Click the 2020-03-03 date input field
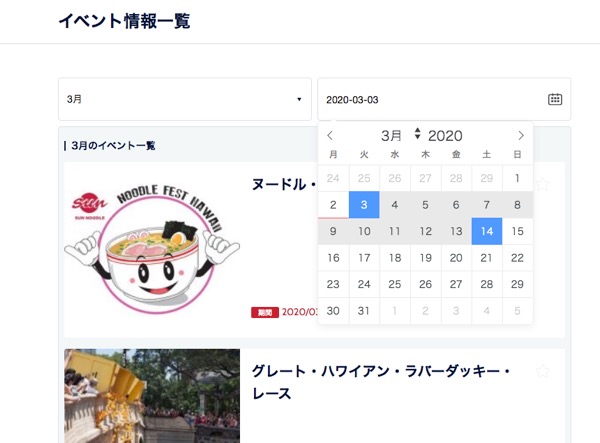This screenshot has width=600, height=443. click(444, 99)
